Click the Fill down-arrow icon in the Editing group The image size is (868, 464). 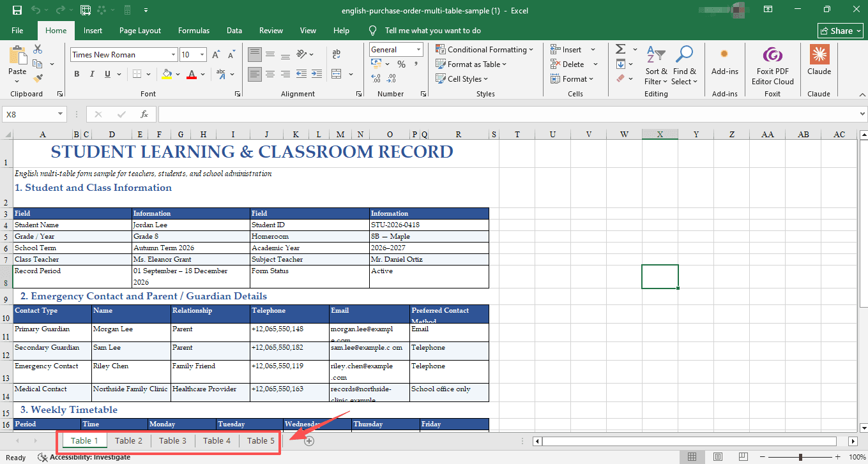(x=620, y=64)
